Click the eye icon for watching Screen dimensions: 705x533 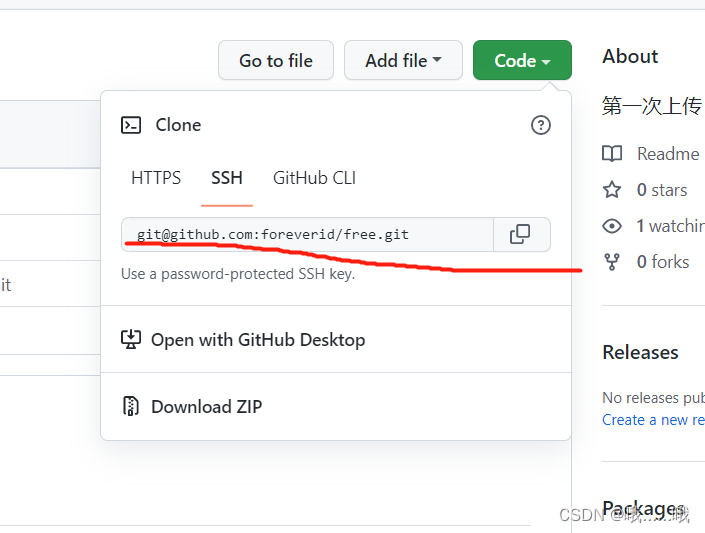coord(612,226)
